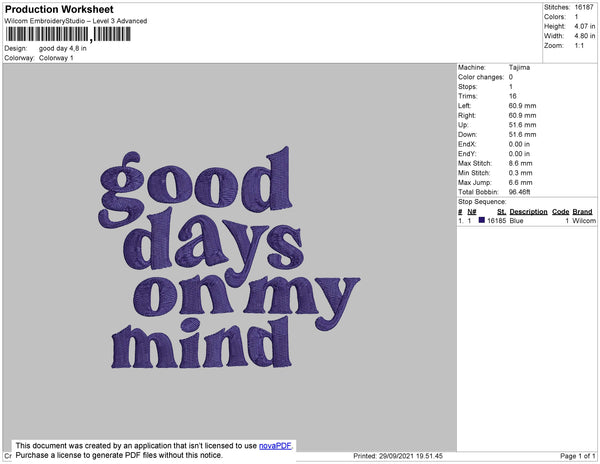Click the Trims value 16
The height and width of the screenshot is (464, 600).
click(x=512, y=96)
